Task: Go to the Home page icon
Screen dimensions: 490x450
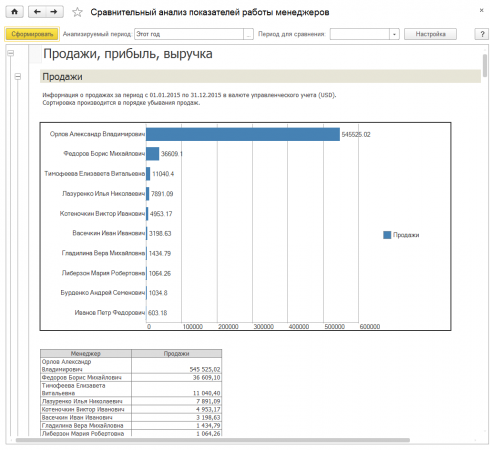Action: click(14, 12)
